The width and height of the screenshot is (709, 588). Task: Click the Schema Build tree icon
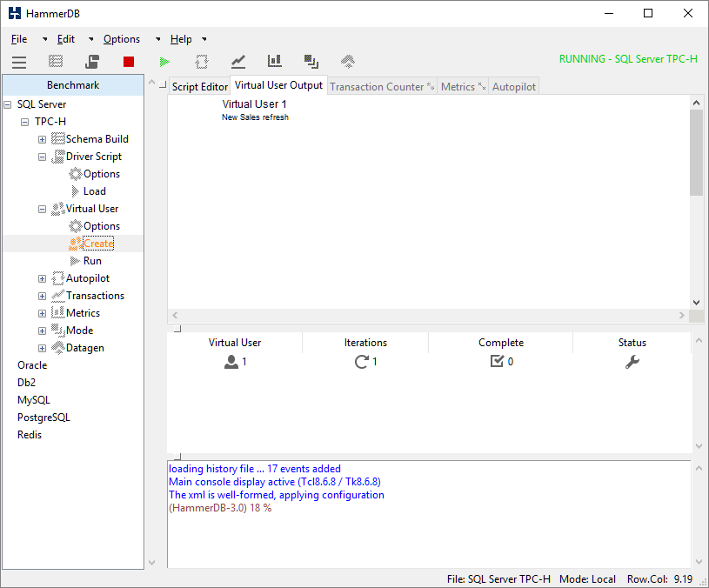coord(58,139)
